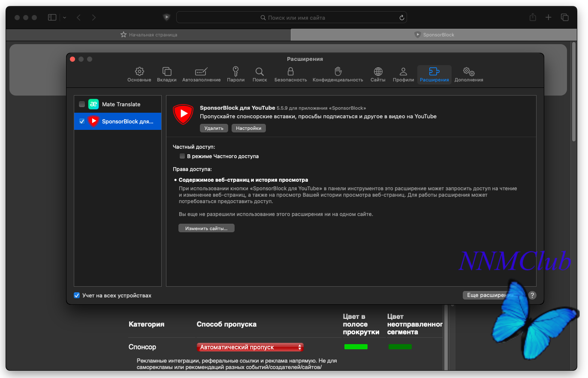588x378 pixels.
Task: Click the Цвет в полосе прокрутки header
Action: pyautogui.click(x=361, y=324)
